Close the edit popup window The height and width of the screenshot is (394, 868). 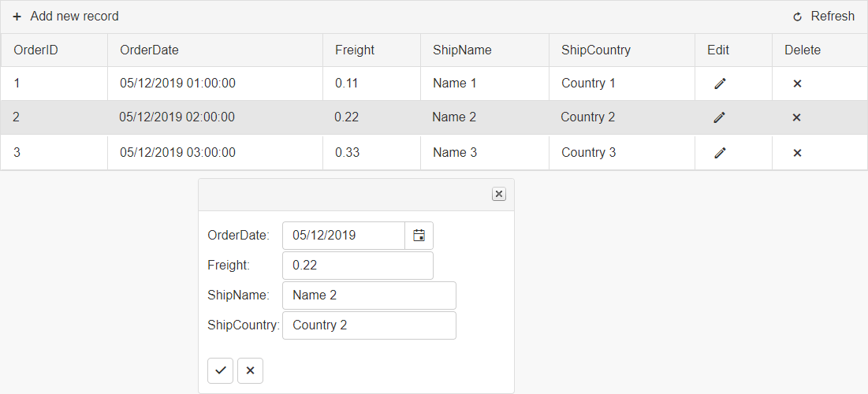coord(499,194)
